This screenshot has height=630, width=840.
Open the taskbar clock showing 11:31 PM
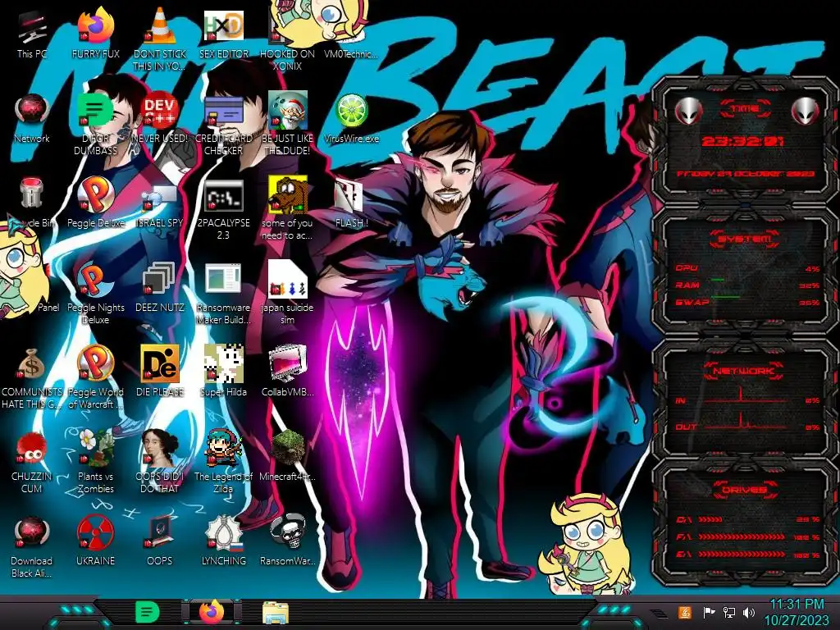(x=796, y=612)
